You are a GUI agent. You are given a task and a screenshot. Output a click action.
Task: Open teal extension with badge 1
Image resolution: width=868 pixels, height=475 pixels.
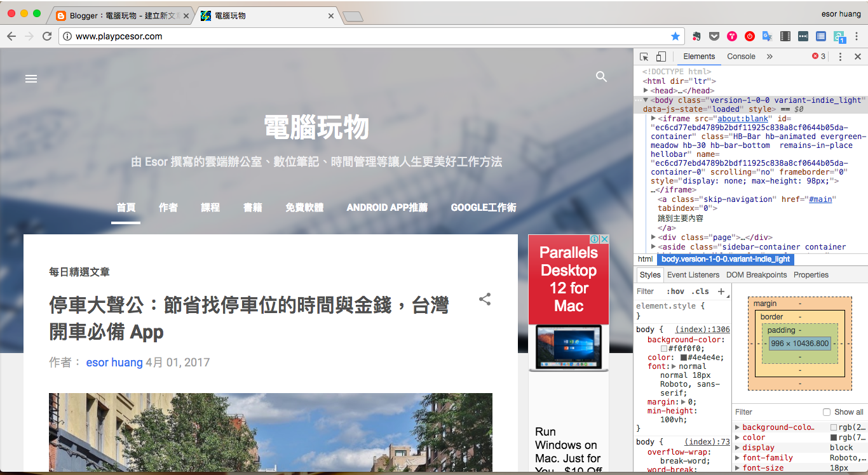[839, 37]
